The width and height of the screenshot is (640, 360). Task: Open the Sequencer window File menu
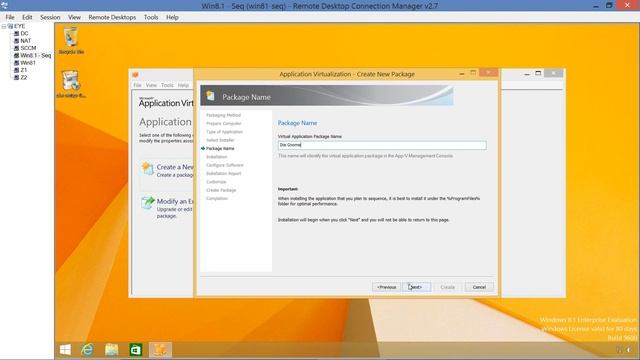pyautogui.click(x=138, y=85)
